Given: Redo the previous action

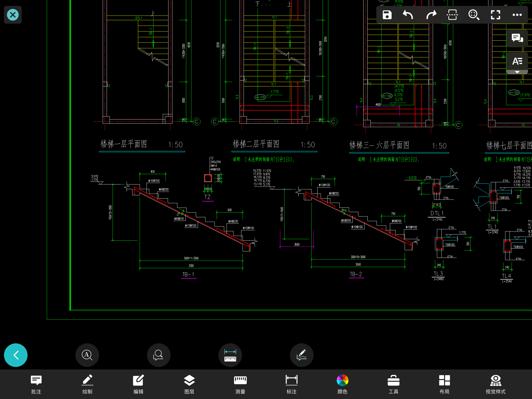Looking at the screenshot, I should [431, 15].
